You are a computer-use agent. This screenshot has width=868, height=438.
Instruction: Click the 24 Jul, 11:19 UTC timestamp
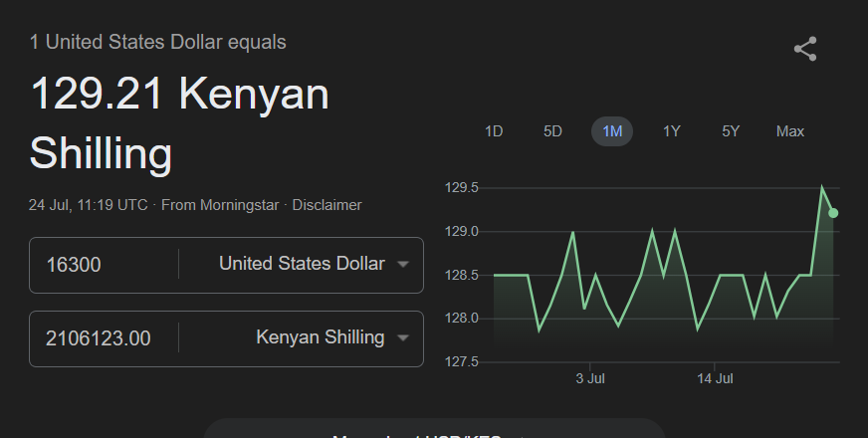89,205
